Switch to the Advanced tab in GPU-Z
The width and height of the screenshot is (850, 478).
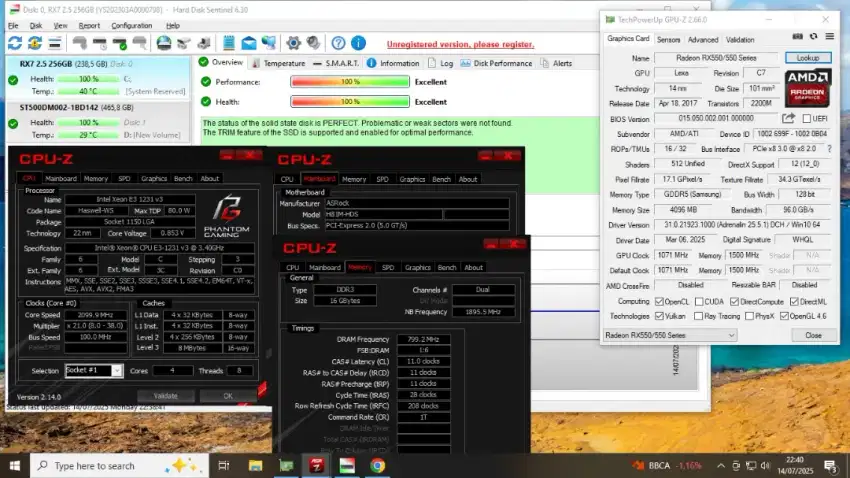tap(703, 40)
